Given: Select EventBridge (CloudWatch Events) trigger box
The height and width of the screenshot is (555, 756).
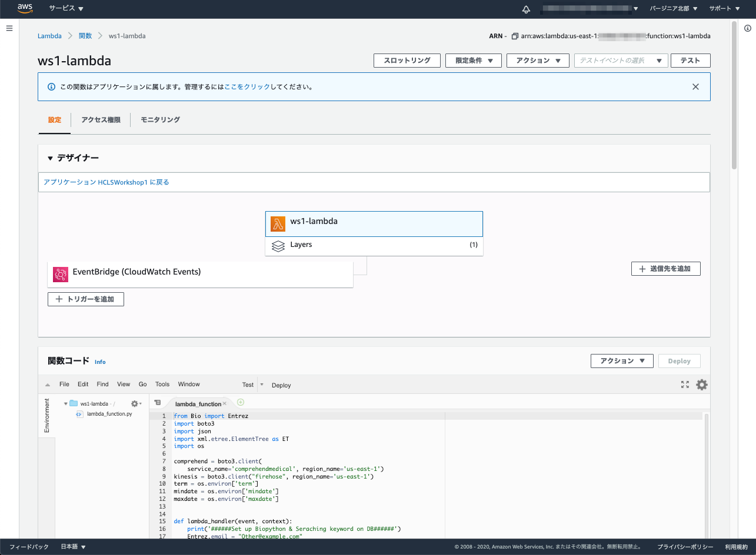Looking at the screenshot, I should tap(200, 274).
